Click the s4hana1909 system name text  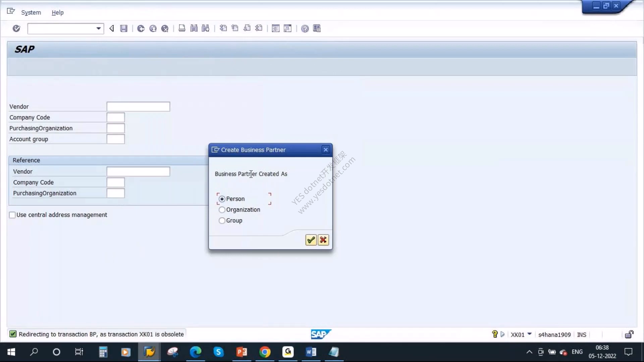click(554, 335)
